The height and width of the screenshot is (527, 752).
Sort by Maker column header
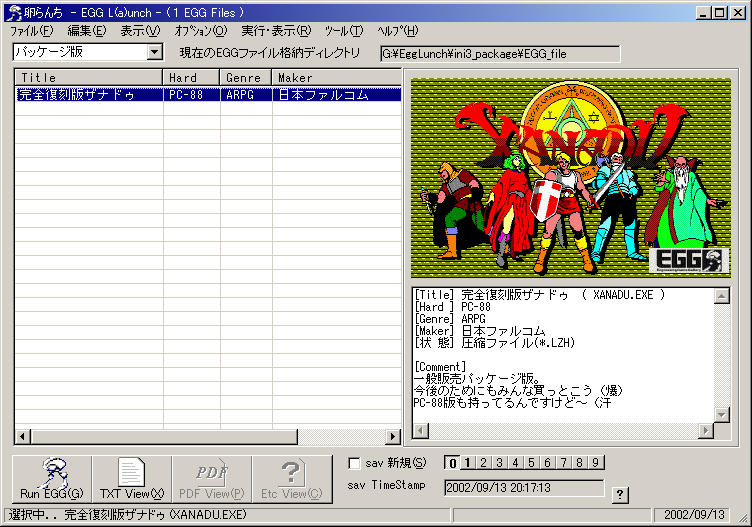[337, 78]
